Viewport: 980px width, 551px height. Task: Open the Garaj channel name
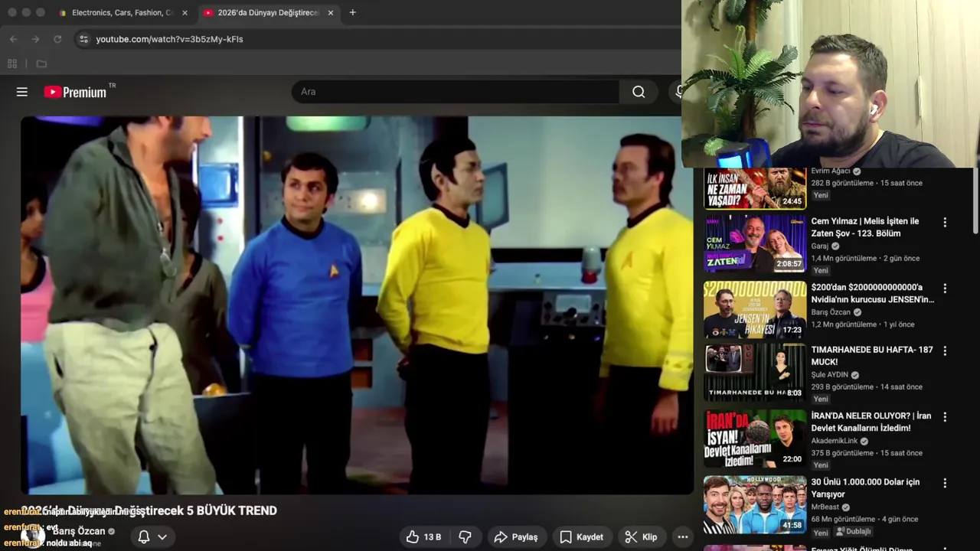pos(820,246)
